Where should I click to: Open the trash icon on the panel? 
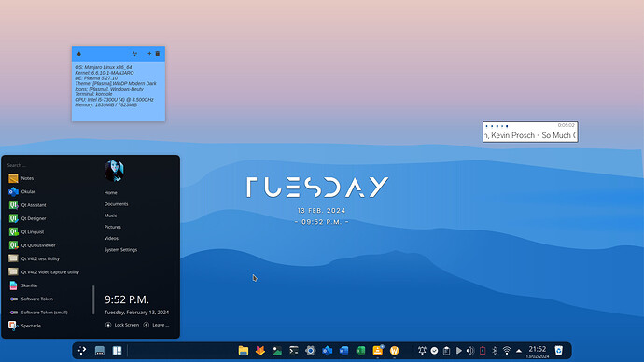tap(558, 351)
